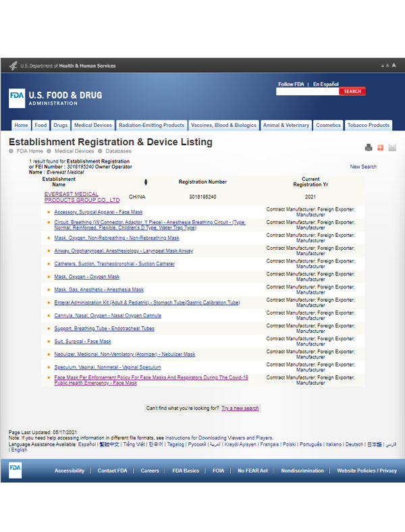Viewport: 405px width, 532px height.
Task: Open Nasal Oxygen Cannula listing
Action: pyautogui.click(x=107, y=315)
